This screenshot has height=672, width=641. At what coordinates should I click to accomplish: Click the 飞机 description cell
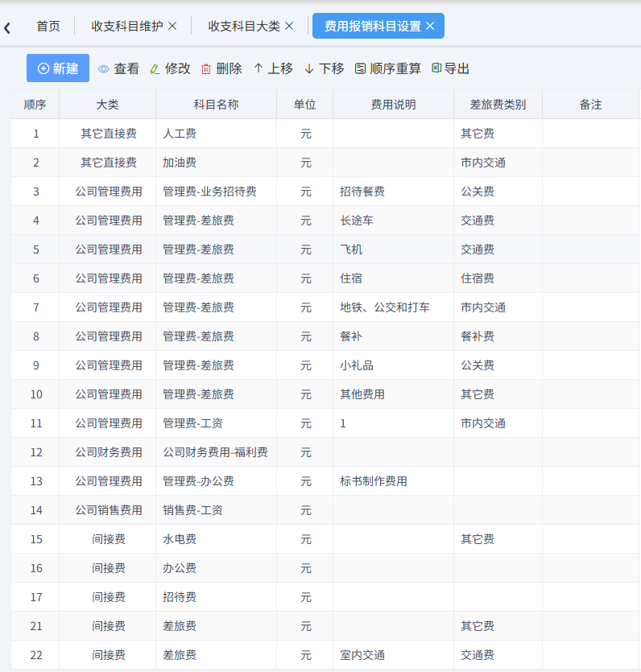tap(393, 249)
